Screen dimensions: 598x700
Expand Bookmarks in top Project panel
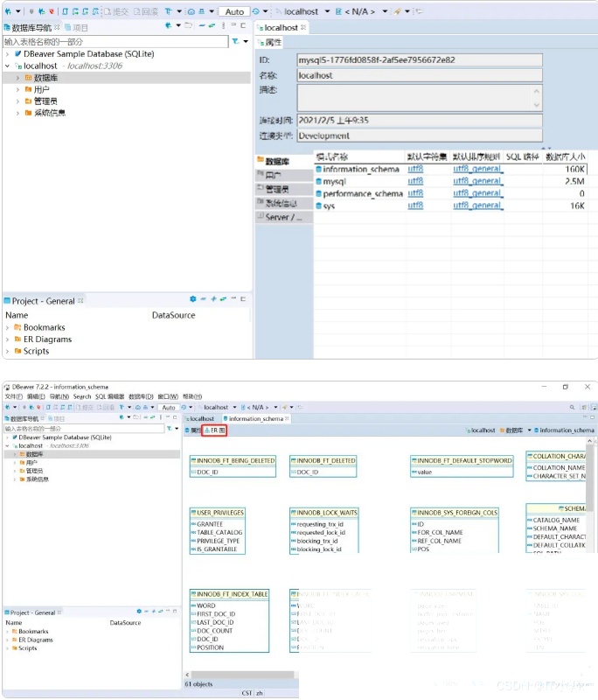pyautogui.click(x=7, y=327)
